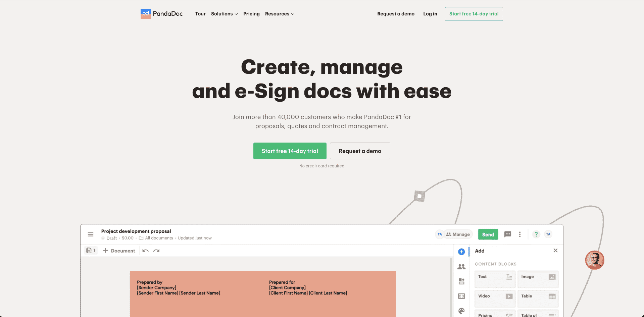Open the Tour page

(200, 14)
